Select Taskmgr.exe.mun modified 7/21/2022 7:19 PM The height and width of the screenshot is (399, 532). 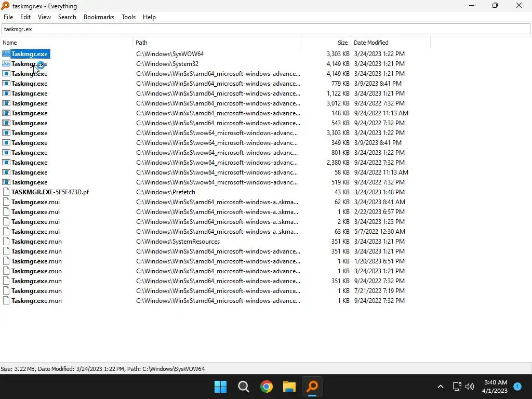tap(36, 291)
